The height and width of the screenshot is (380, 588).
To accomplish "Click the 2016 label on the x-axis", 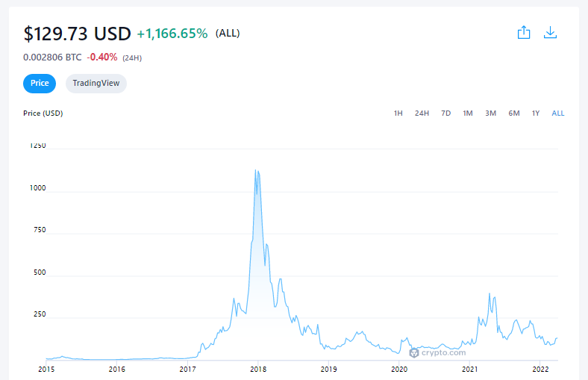I will coord(116,370).
